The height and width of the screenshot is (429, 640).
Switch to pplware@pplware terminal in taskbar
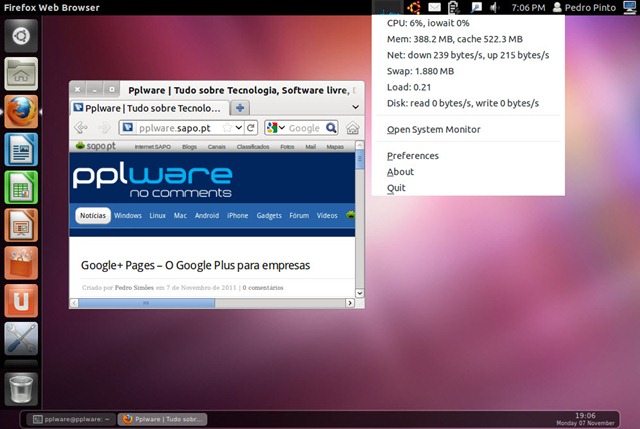(x=71, y=419)
